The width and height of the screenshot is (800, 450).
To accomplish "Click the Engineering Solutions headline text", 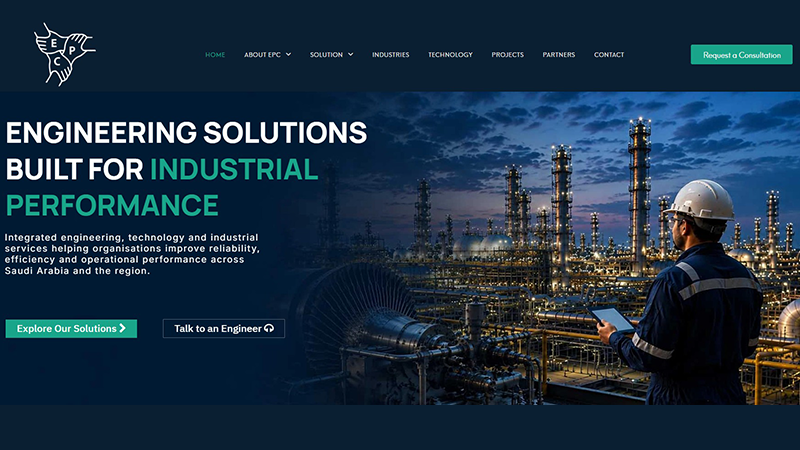I will [x=186, y=132].
